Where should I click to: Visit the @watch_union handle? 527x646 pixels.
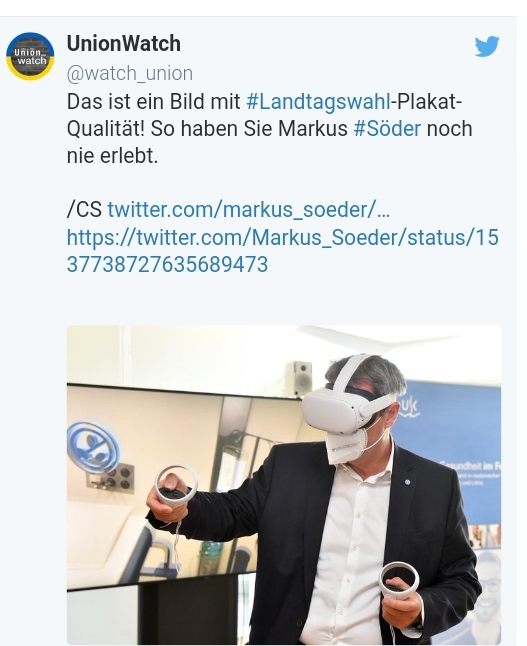[130, 74]
